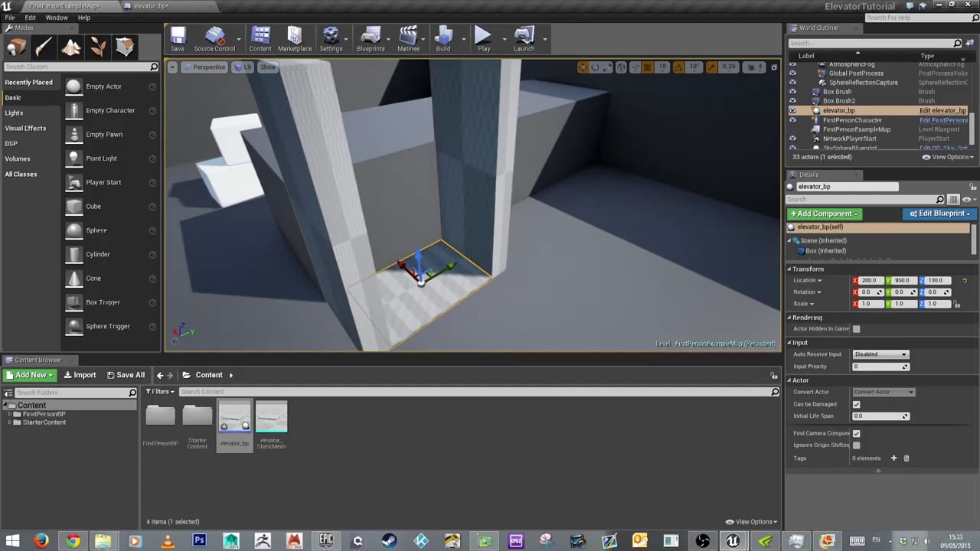Open the Window menu
The height and width of the screenshot is (551, 980).
(x=57, y=17)
